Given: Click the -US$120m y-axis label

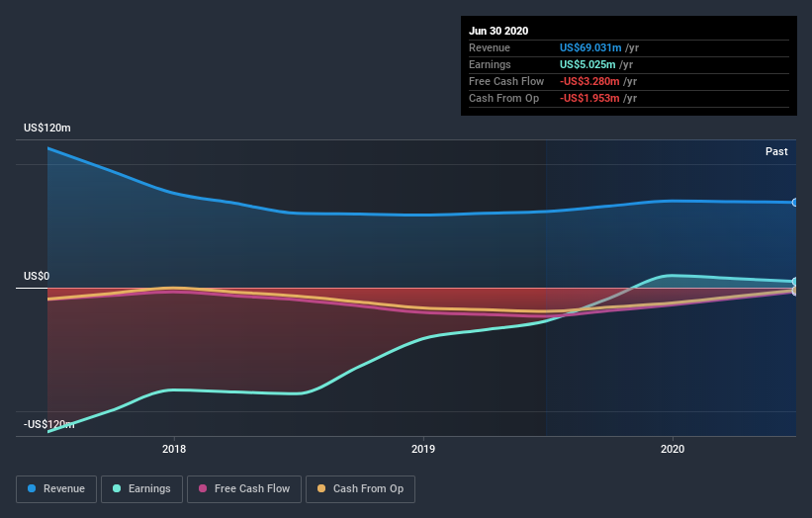Looking at the screenshot, I should coord(48,424).
